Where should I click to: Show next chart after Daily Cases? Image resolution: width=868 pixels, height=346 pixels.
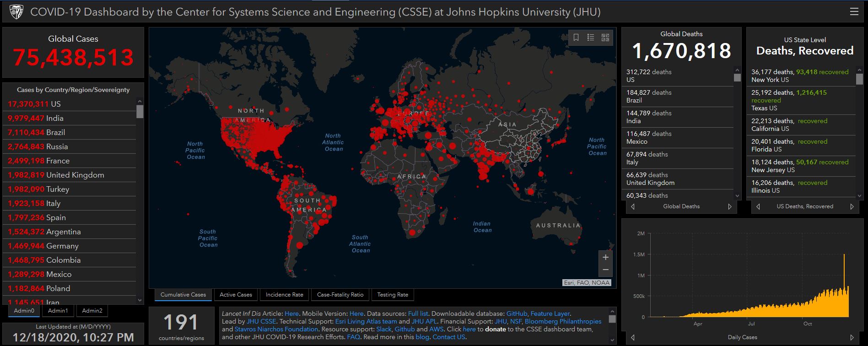(852, 337)
